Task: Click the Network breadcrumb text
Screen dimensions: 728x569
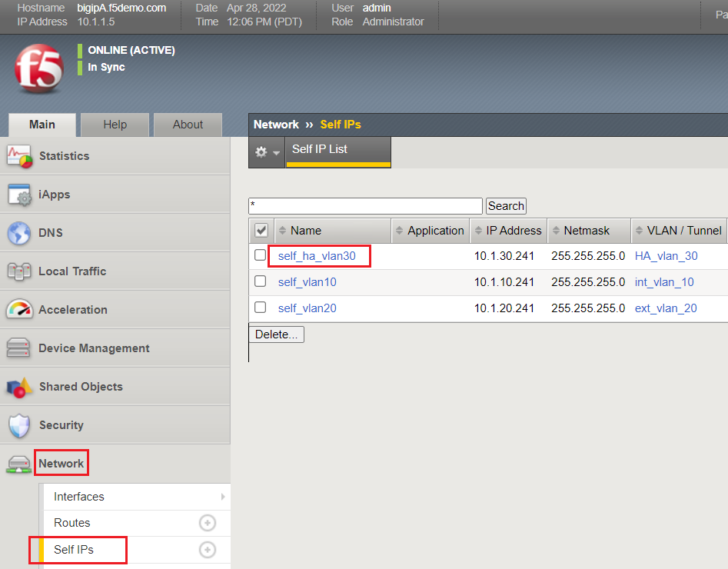Action: (276, 125)
